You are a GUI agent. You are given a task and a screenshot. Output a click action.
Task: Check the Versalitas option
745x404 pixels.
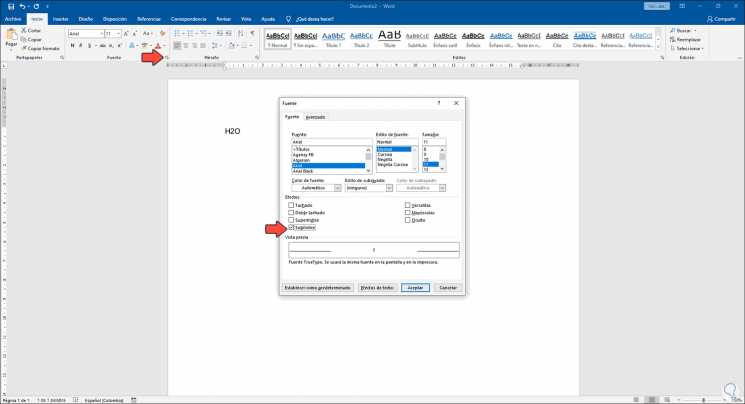tap(408, 205)
